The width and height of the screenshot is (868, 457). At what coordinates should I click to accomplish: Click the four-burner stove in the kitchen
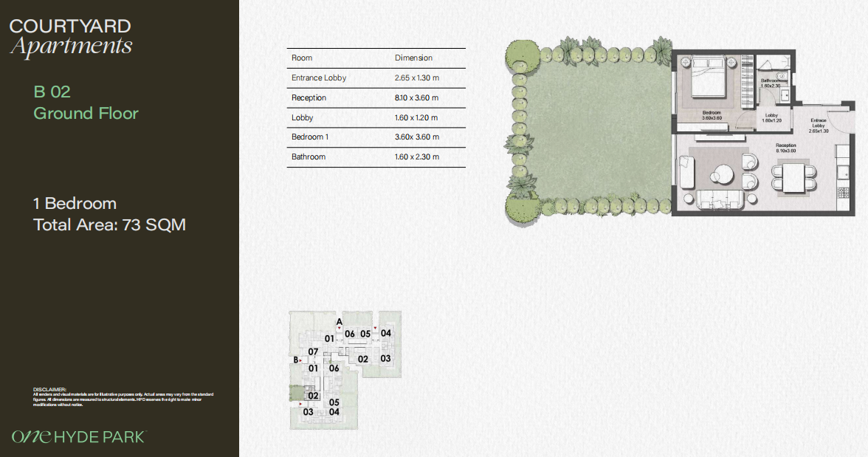[844, 193]
